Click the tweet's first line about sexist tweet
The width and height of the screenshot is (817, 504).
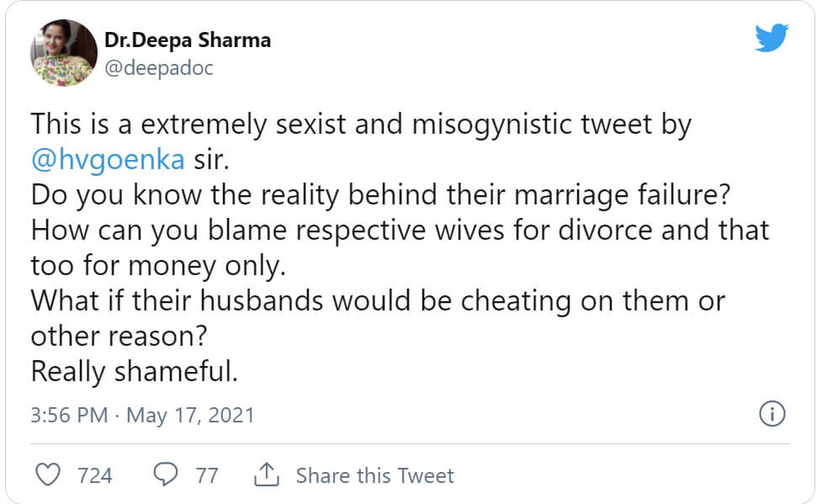361,125
